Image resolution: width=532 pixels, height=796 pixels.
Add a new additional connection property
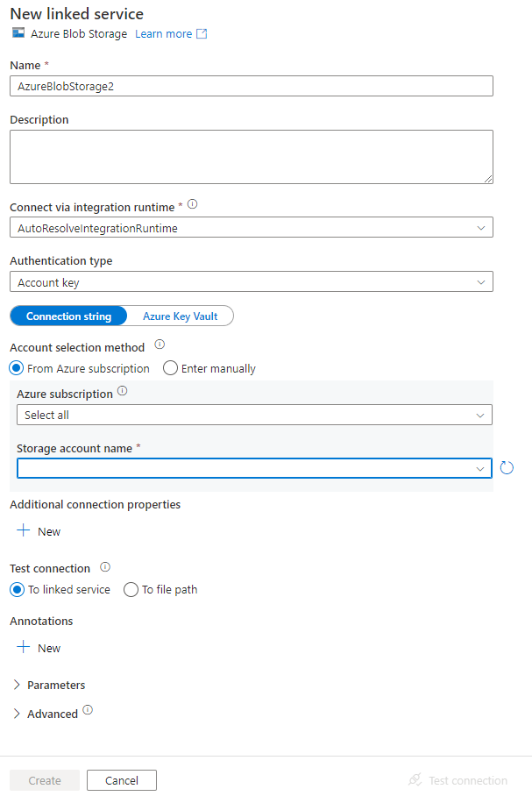pyautogui.click(x=39, y=530)
